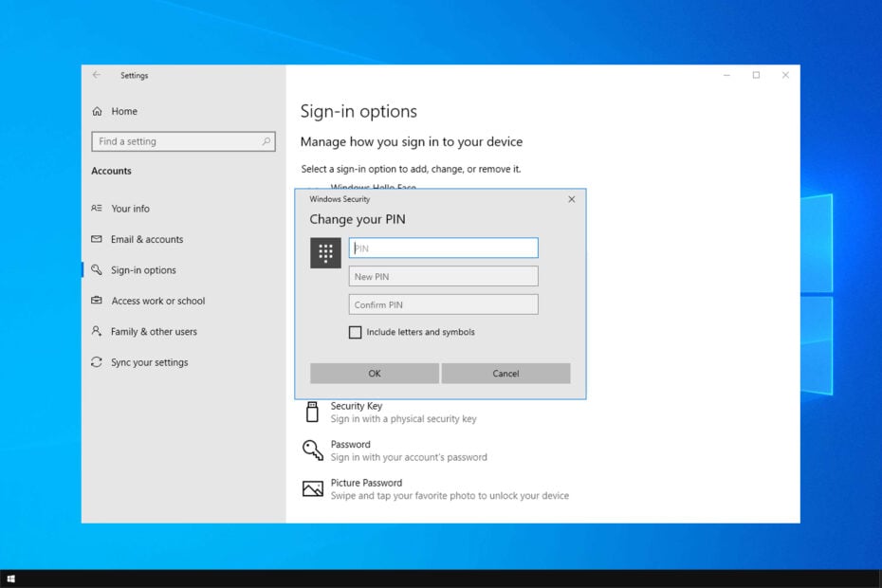Open the Windows Start menu
Image resolution: width=882 pixels, height=588 pixels.
pyautogui.click(x=13, y=576)
